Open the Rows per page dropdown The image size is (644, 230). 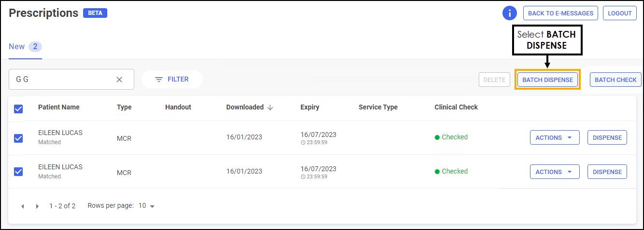pos(147,206)
